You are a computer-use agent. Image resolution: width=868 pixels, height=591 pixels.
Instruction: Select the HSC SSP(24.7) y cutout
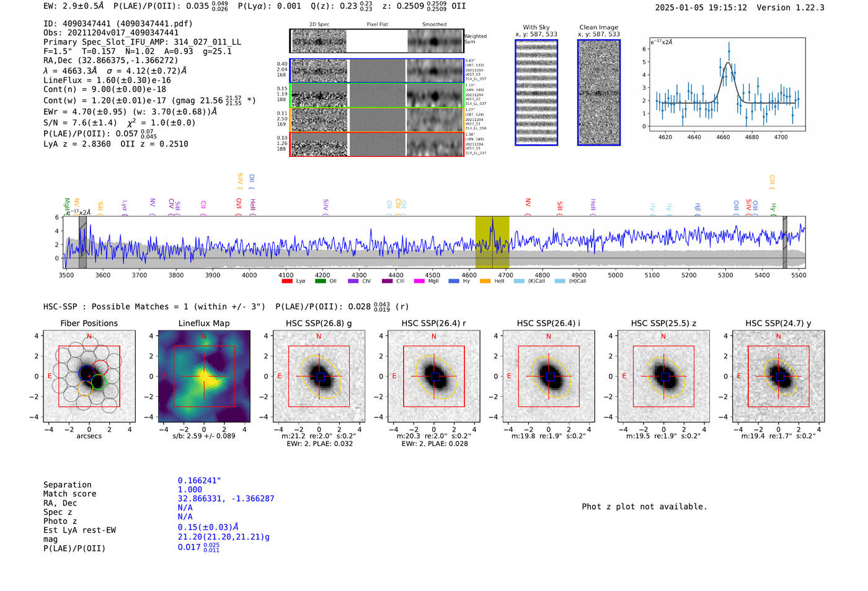coord(779,376)
